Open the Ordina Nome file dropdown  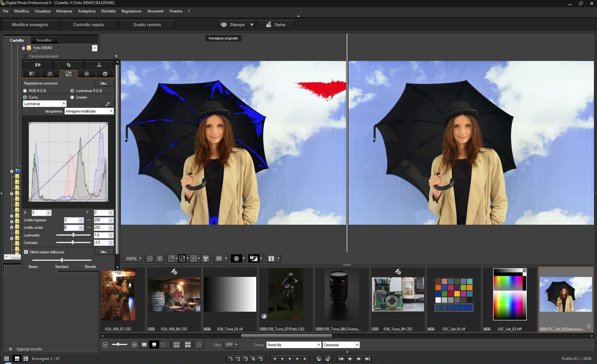point(294,345)
